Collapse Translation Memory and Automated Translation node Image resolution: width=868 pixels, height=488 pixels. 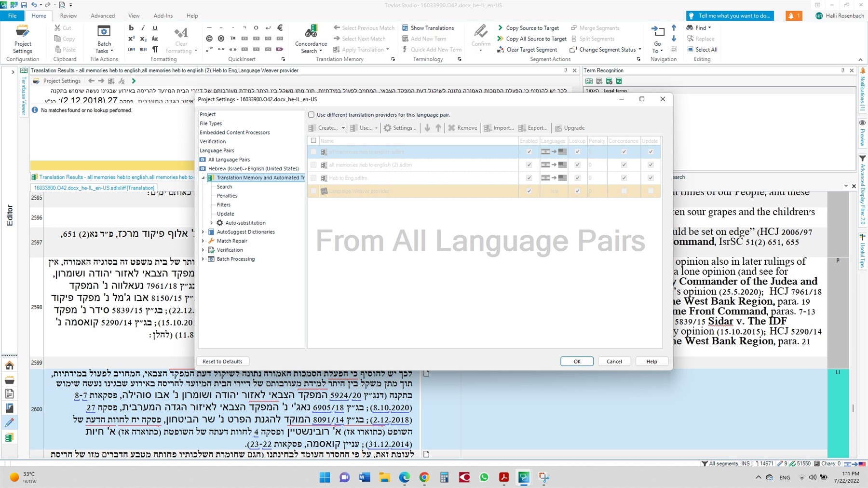coord(203,178)
